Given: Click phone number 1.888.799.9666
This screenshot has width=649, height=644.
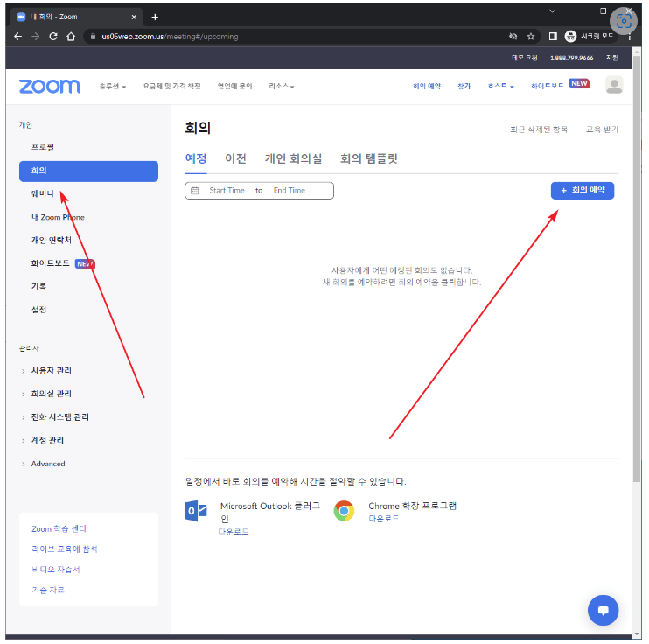Looking at the screenshot, I should point(571,58).
